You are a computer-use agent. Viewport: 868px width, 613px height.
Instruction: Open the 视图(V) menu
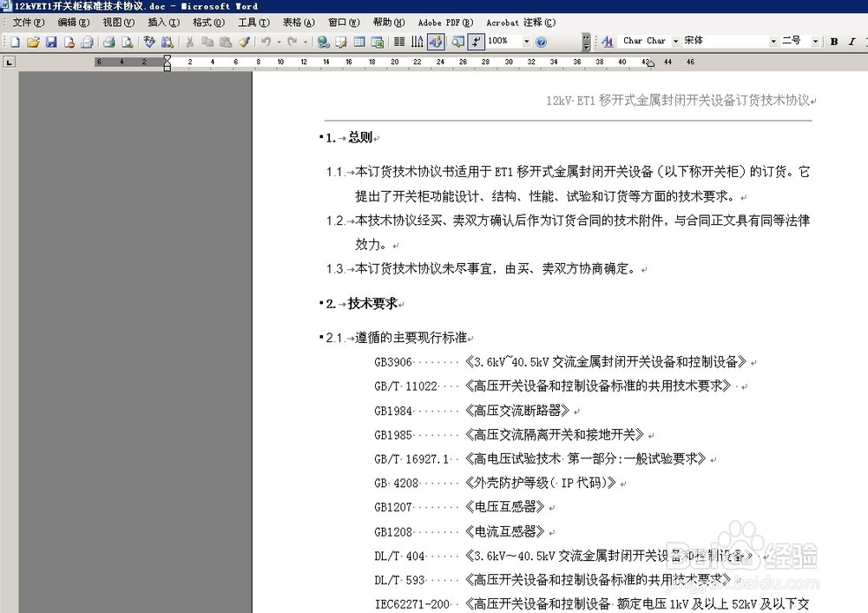118,23
